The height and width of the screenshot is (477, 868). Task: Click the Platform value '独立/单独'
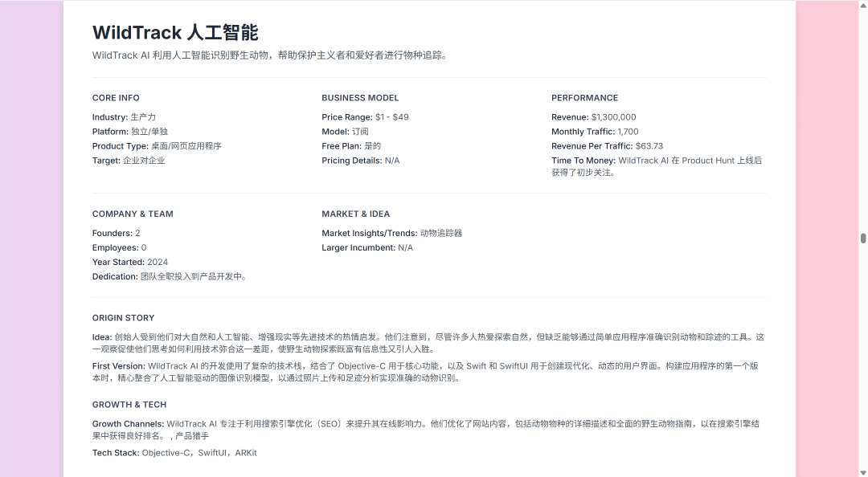point(149,132)
